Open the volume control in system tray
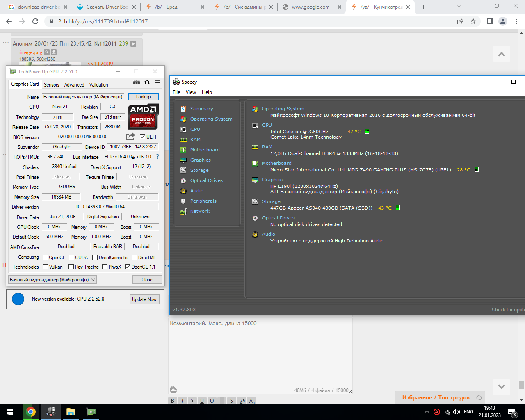The width and height of the screenshot is (525, 420). pos(457,412)
